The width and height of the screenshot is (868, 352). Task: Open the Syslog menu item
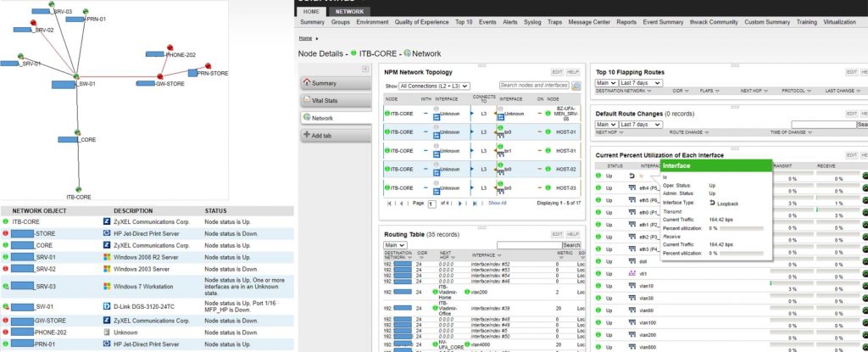coord(532,22)
